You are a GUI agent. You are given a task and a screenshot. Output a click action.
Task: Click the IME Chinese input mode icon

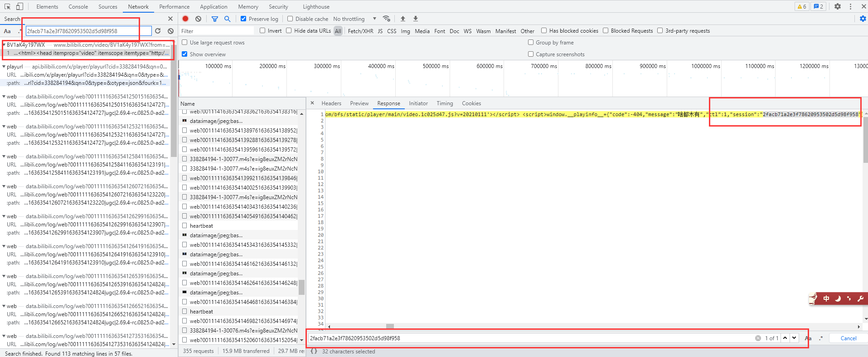point(826,298)
